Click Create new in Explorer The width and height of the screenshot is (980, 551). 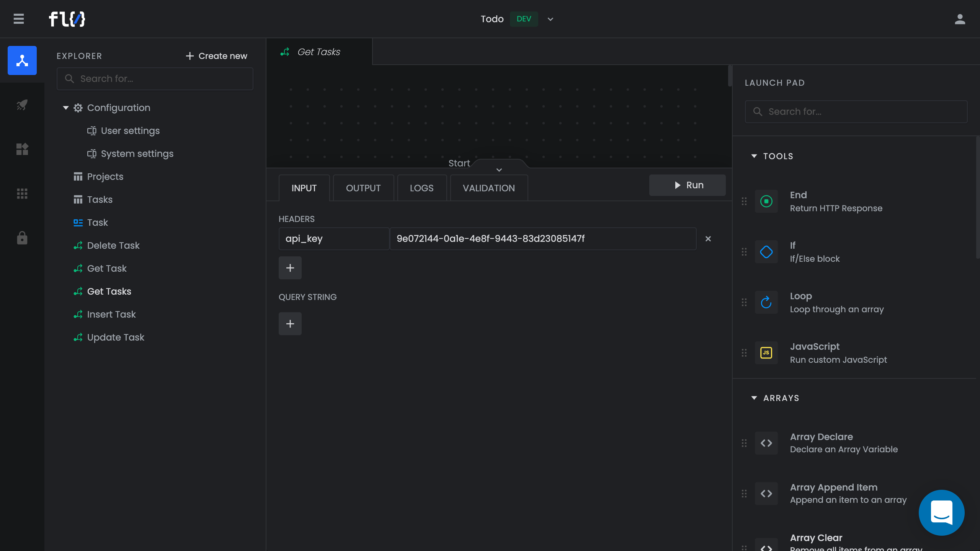click(216, 56)
